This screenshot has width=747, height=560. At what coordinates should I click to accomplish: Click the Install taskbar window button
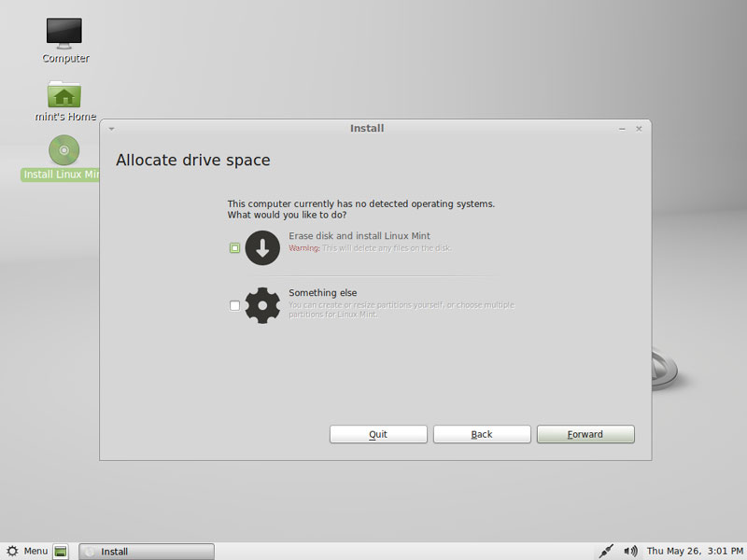point(147,552)
